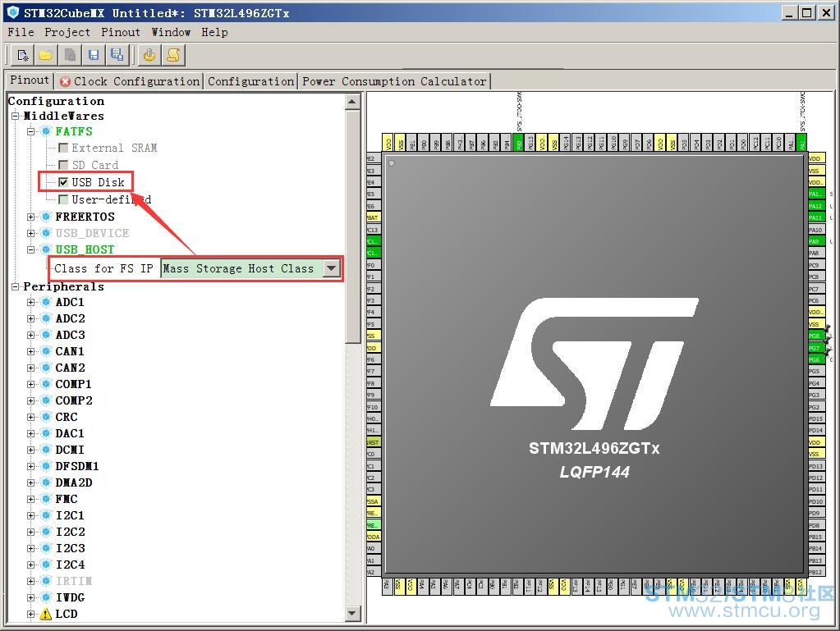Image resolution: width=840 pixels, height=631 pixels.
Task: Select the I2C2 peripheral tree item
Action: [x=70, y=532]
